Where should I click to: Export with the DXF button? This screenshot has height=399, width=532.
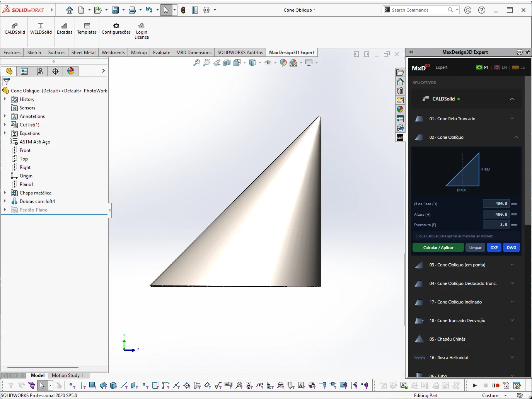(x=494, y=247)
